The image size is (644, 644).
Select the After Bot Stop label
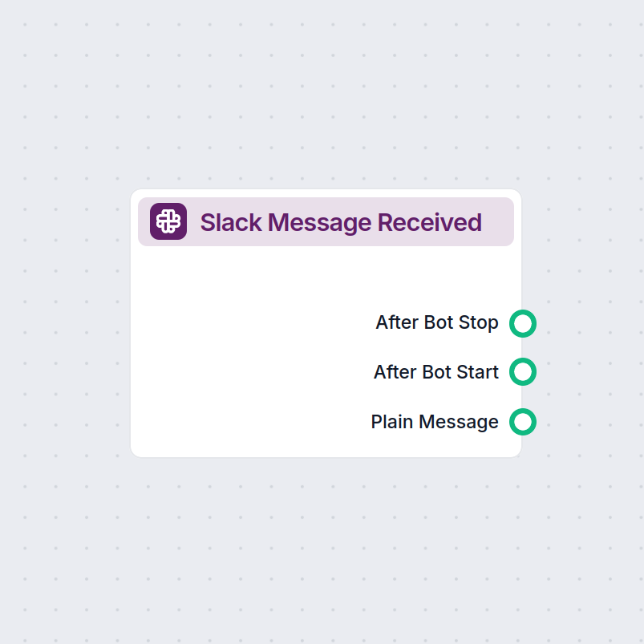tap(436, 322)
